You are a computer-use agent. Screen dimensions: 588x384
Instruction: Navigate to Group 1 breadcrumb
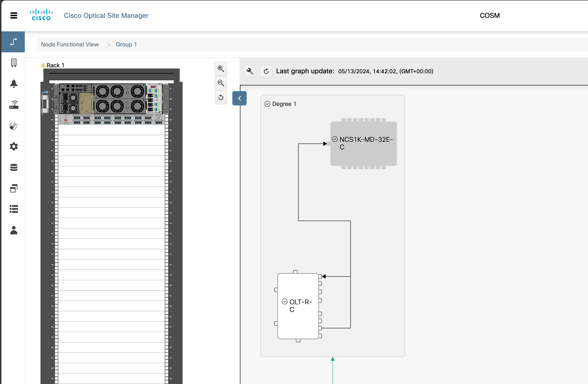tap(126, 44)
